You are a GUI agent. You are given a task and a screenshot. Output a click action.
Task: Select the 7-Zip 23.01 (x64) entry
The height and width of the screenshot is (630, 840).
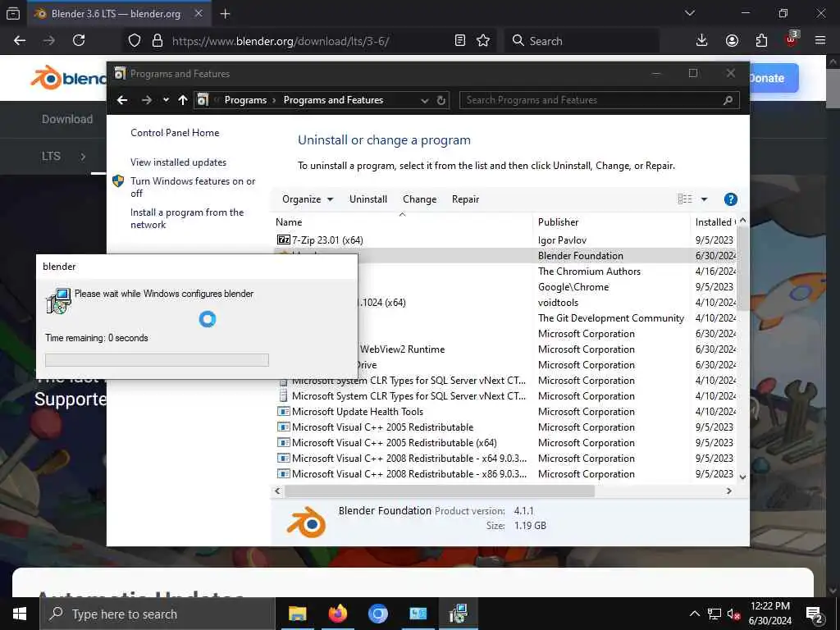327,240
